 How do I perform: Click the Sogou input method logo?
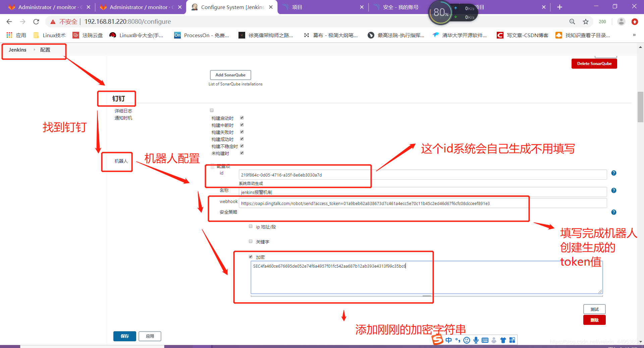(x=437, y=339)
